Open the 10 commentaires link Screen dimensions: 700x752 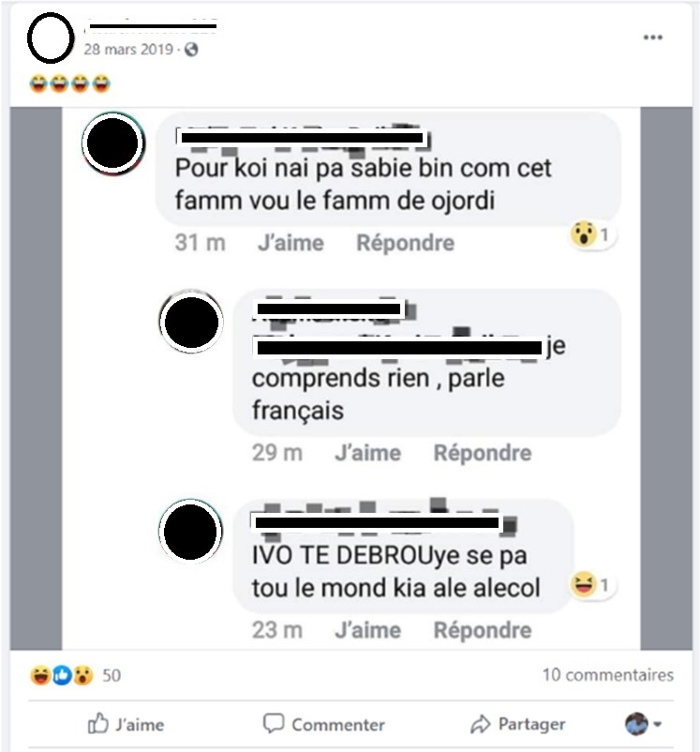[x=608, y=675]
